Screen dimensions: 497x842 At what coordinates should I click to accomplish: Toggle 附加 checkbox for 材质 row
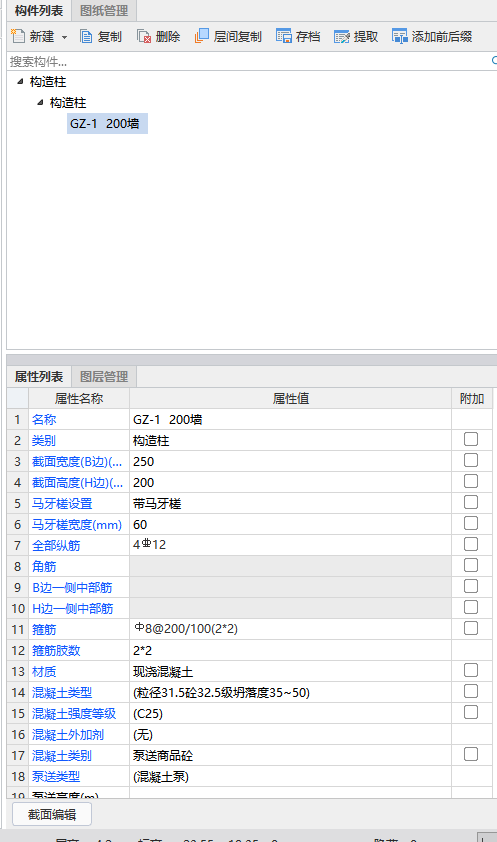(471, 670)
